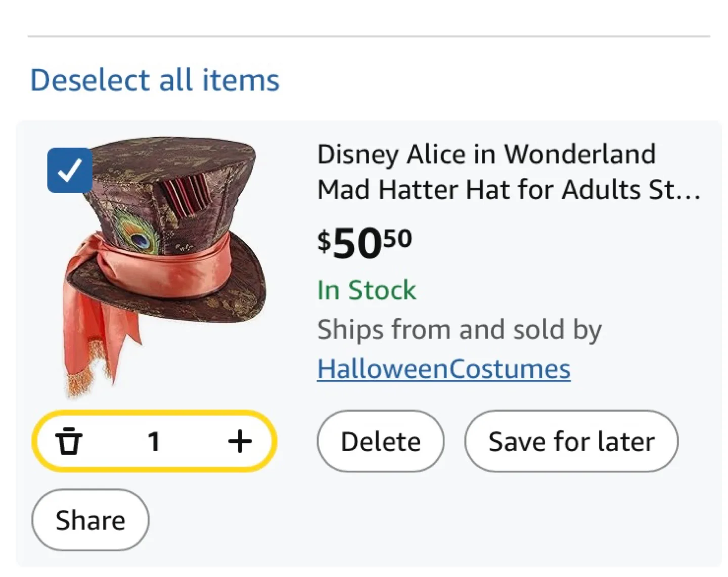The width and height of the screenshot is (728, 577).
Task: Open the Mad Hatter Hat product image
Action: coord(162,263)
